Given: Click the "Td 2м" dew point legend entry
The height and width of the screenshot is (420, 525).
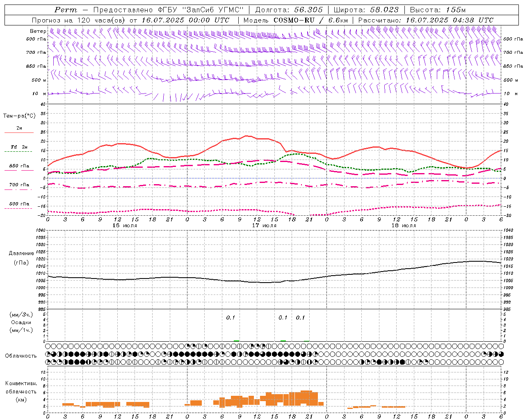Looking at the screenshot, I should (x=19, y=147).
